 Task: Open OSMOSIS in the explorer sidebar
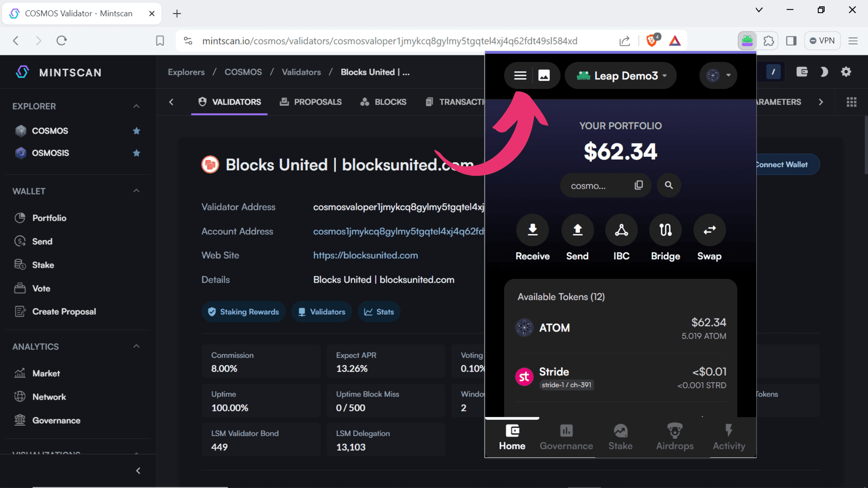pos(50,153)
